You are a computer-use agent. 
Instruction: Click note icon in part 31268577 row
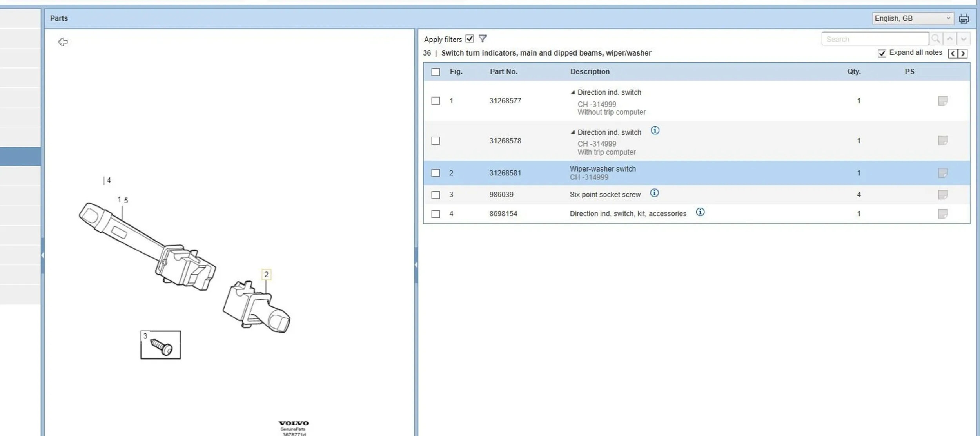coord(943,101)
